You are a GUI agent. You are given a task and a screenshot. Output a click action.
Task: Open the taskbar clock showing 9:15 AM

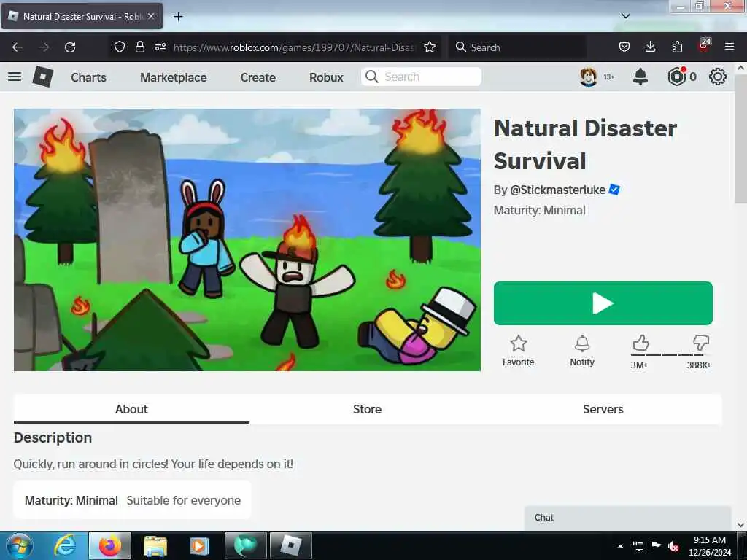click(x=710, y=546)
